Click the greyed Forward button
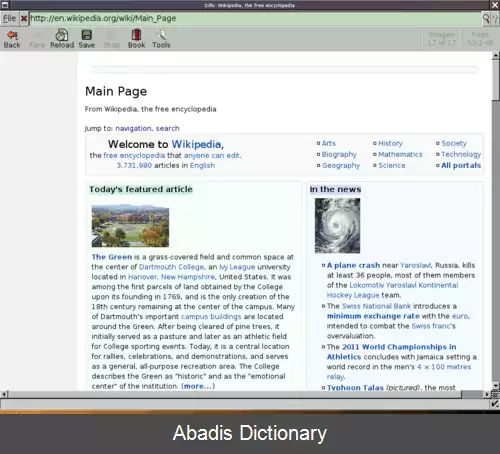 [x=37, y=39]
